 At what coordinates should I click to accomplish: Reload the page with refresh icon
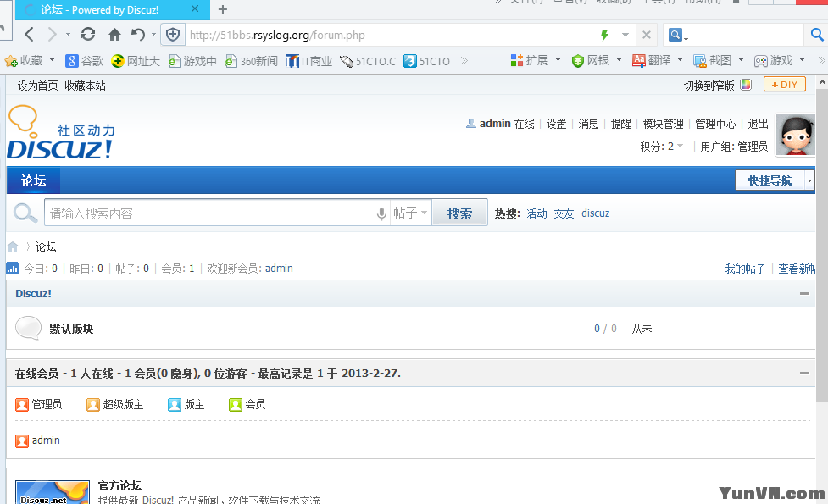(88, 34)
